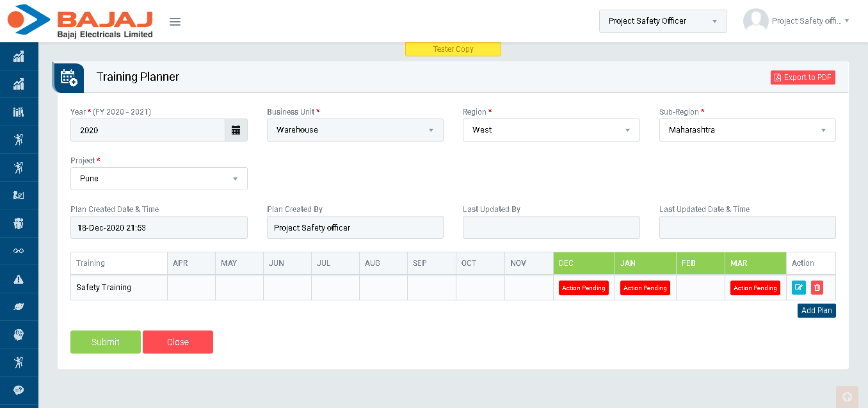This screenshot has height=408, width=868.
Task: Click the Action Pending badge under DEC
Action: (x=583, y=288)
